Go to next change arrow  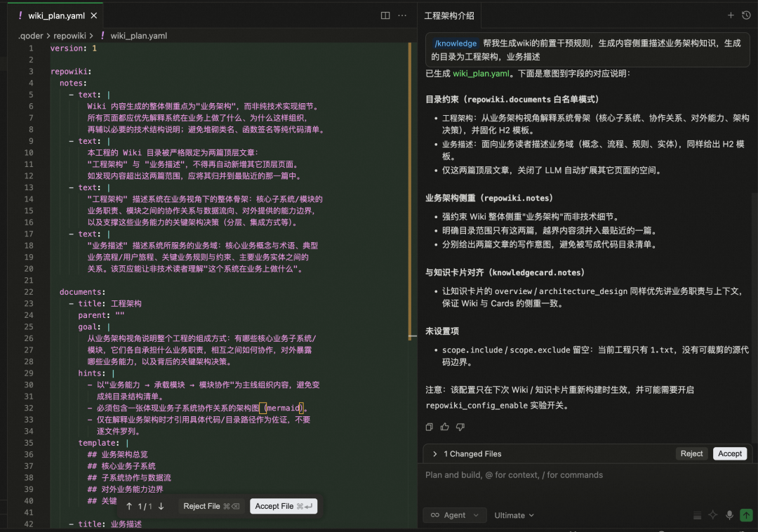pos(161,507)
